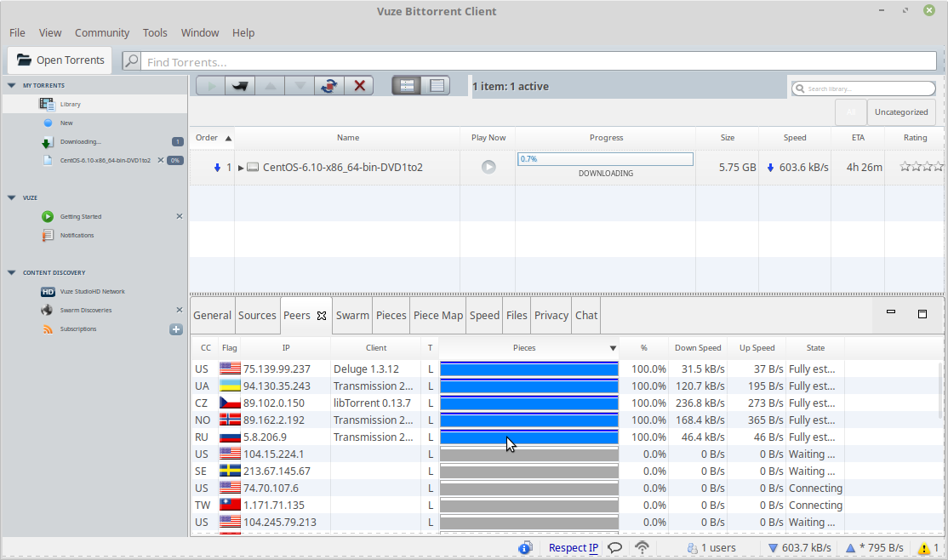
Task: Open Getting Started in Vuze section
Action: 95,216
